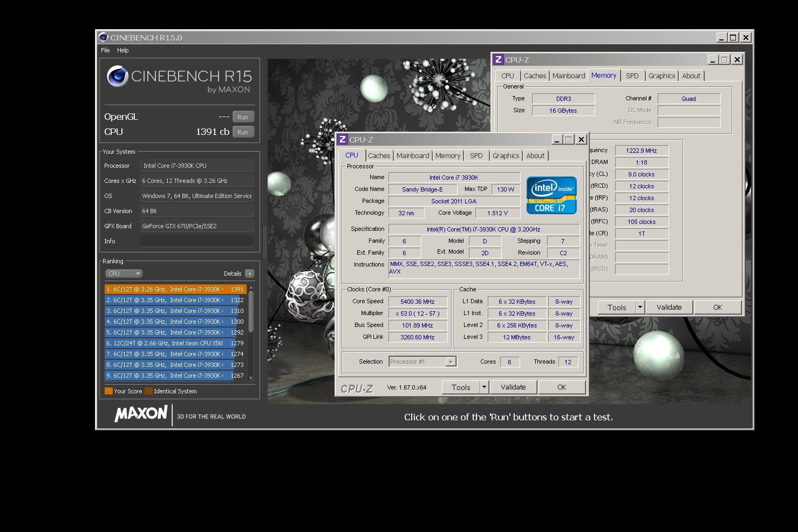This screenshot has height=532, width=798.
Task: Open the Processor #1 selection dropdown
Action: 422,362
